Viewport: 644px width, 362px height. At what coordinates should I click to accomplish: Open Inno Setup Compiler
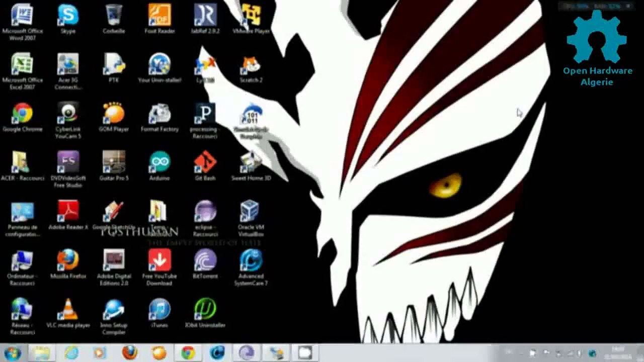114,316
